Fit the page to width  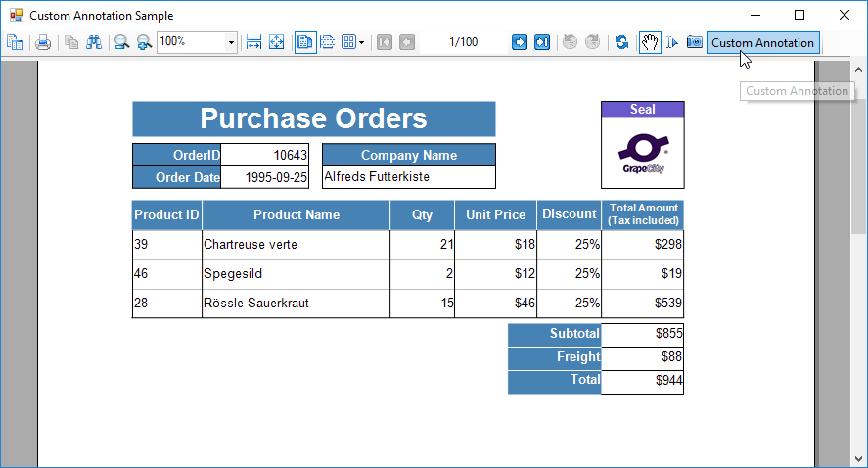click(x=253, y=42)
